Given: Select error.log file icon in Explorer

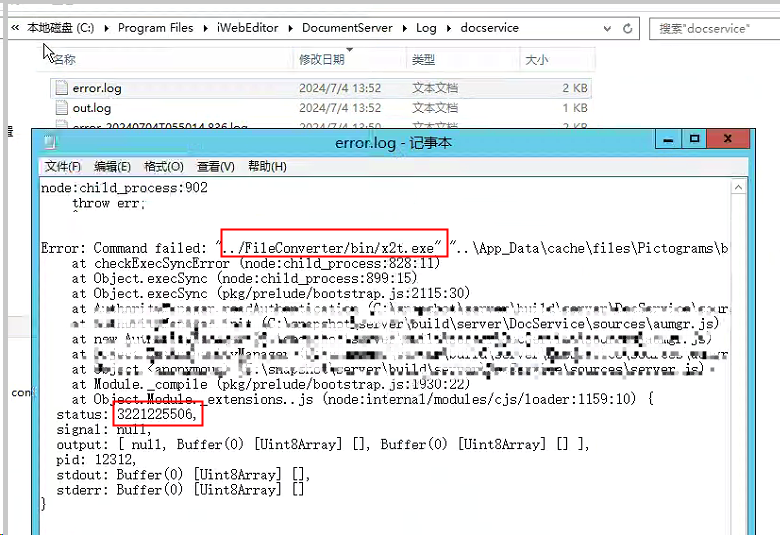Looking at the screenshot, I should [x=61, y=88].
